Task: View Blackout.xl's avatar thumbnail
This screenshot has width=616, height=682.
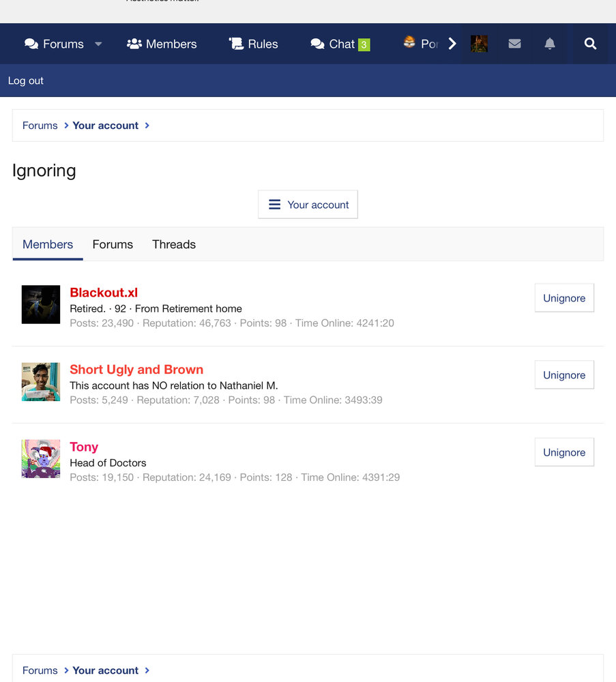Action: [x=41, y=304]
